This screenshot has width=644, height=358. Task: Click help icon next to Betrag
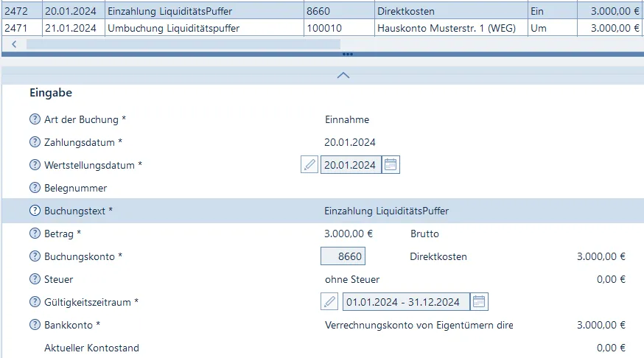point(35,234)
